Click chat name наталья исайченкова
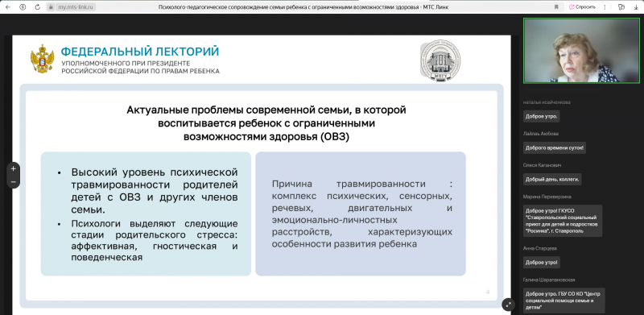The height and width of the screenshot is (315, 644). (x=547, y=102)
